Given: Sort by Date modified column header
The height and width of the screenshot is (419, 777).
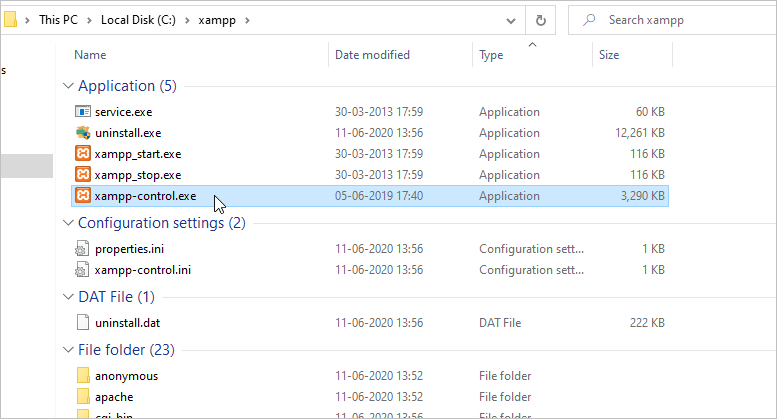Looking at the screenshot, I should 372,55.
